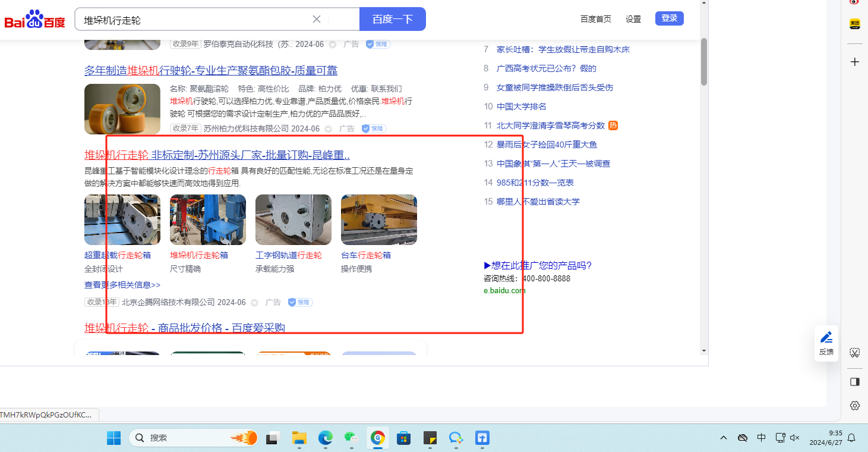The height and width of the screenshot is (452, 868).
Task: Open the 工字钢轨道行走轮 thumbnail image
Action: click(293, 219)
